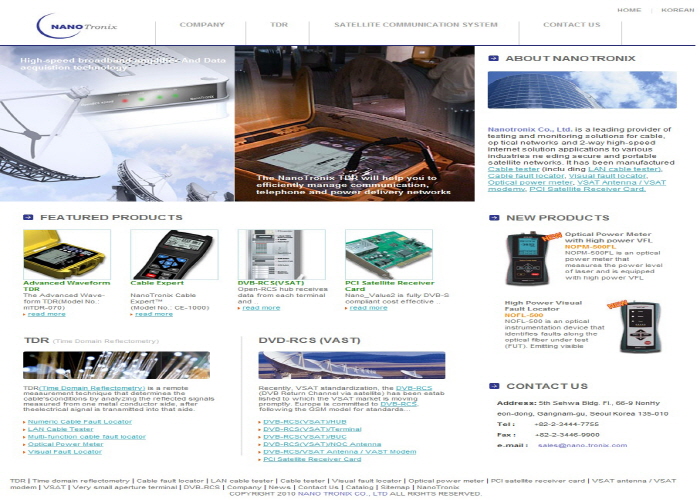This screenshot has height=500, width=700.
Task: Click the Advanced Waveform TDR title
Action: [x=67, y=286]
